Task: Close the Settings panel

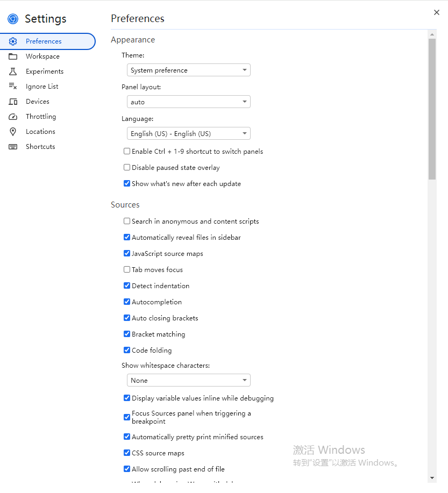Action: click(x=437, y=12)
